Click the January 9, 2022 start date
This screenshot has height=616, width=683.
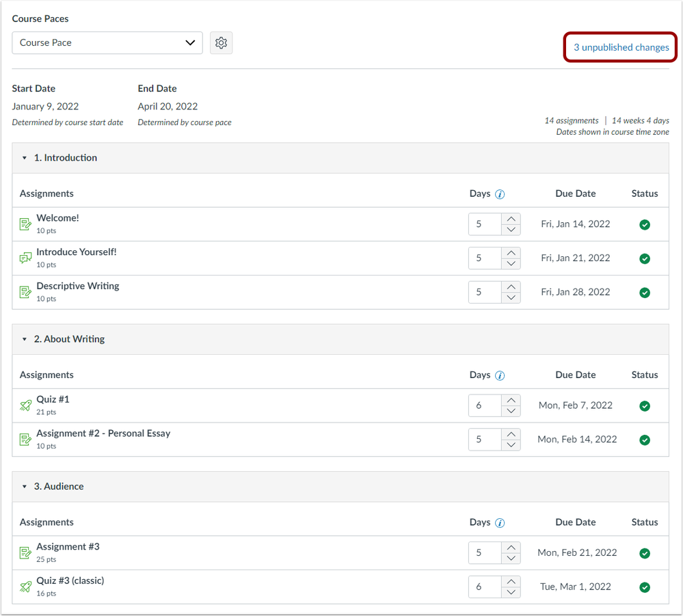click(45, 106)
